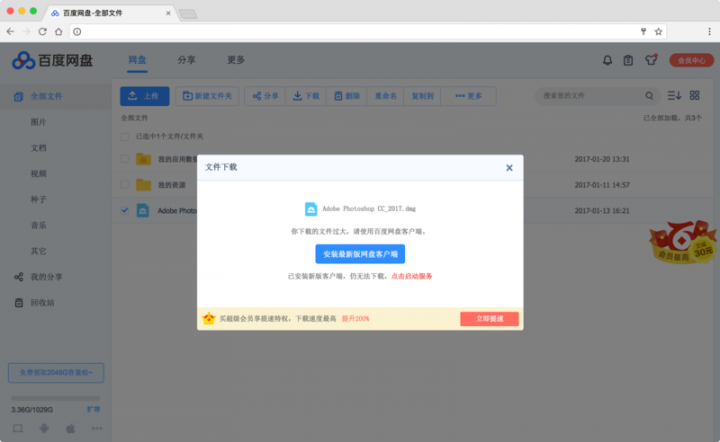Open the 更多 header tab
Image resolution: width=720 pixels, height=442 pixels.
(236, 60)
